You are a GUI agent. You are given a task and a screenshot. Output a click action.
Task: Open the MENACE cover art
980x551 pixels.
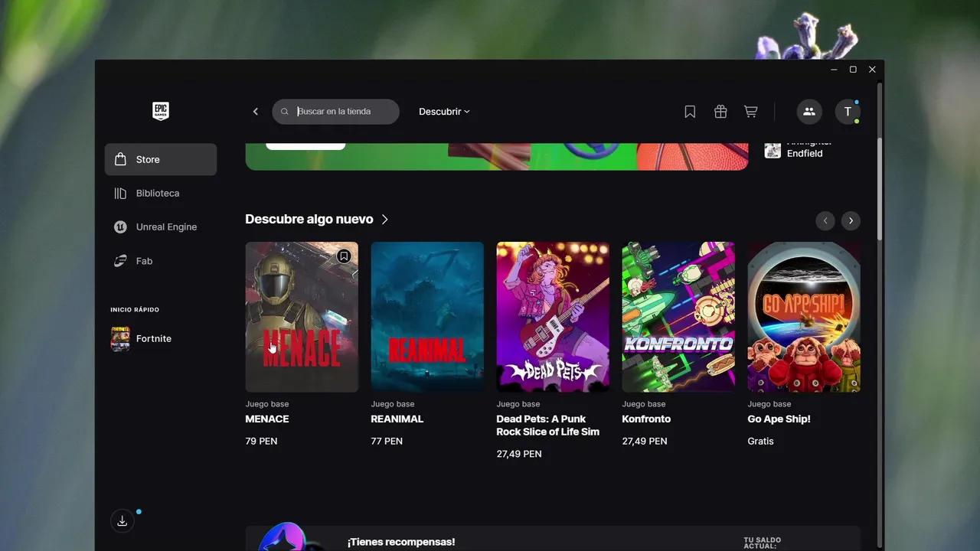point(302,317)
